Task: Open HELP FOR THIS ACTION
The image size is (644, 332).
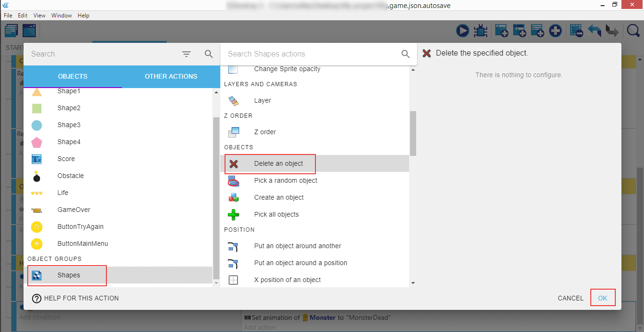Action: tap(75, 298)
